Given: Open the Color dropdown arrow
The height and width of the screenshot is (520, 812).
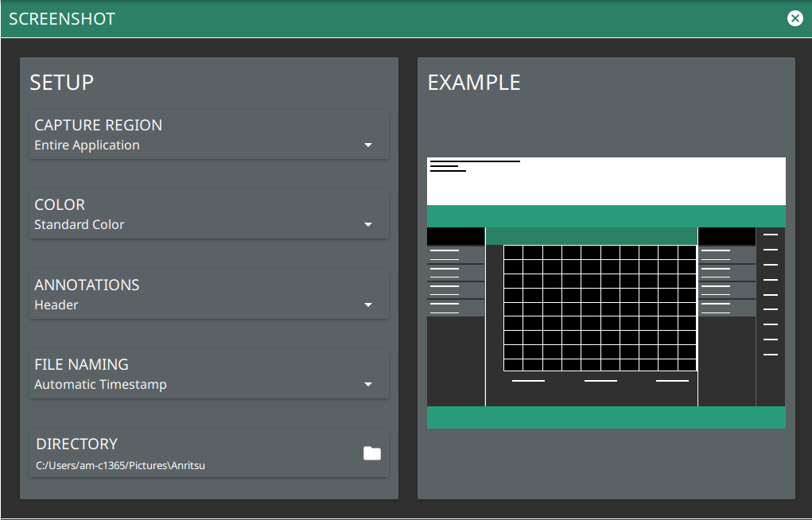Looking at the screenshot, I should tap(367, 225).
